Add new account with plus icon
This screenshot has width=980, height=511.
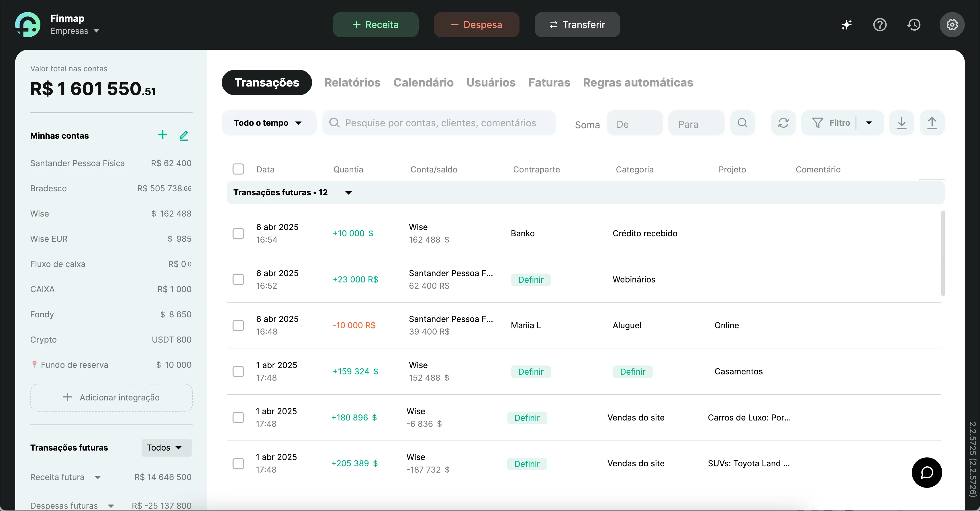point(162,135)
